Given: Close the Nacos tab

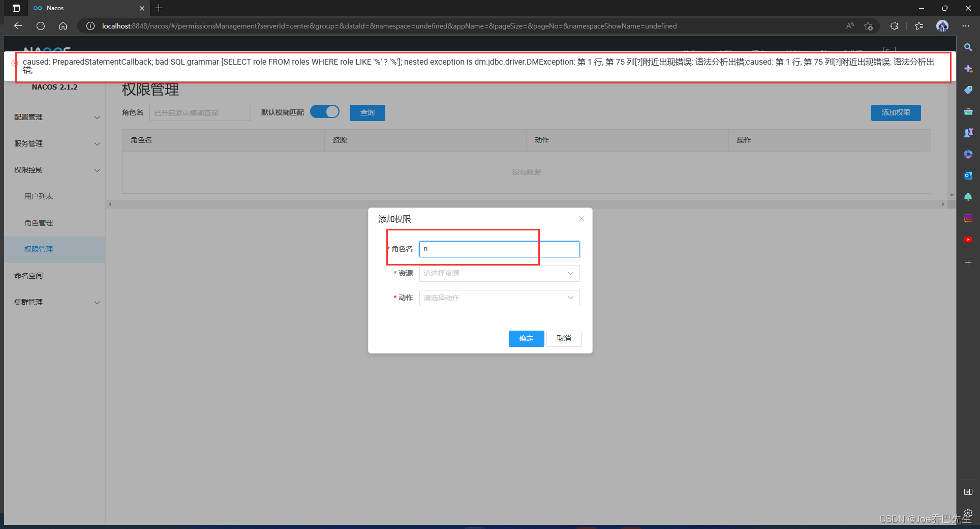Looking at the screenshot, I should pos(142,8).
